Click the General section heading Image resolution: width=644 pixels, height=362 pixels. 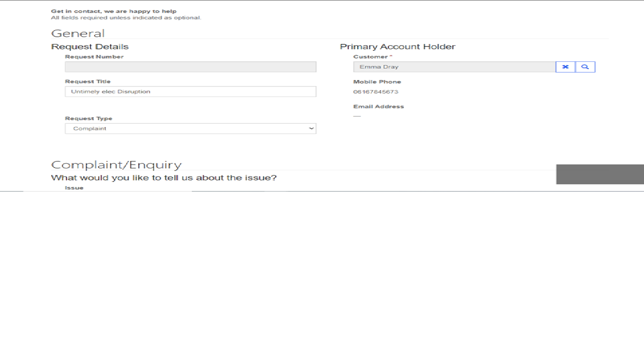pos(78,34)
